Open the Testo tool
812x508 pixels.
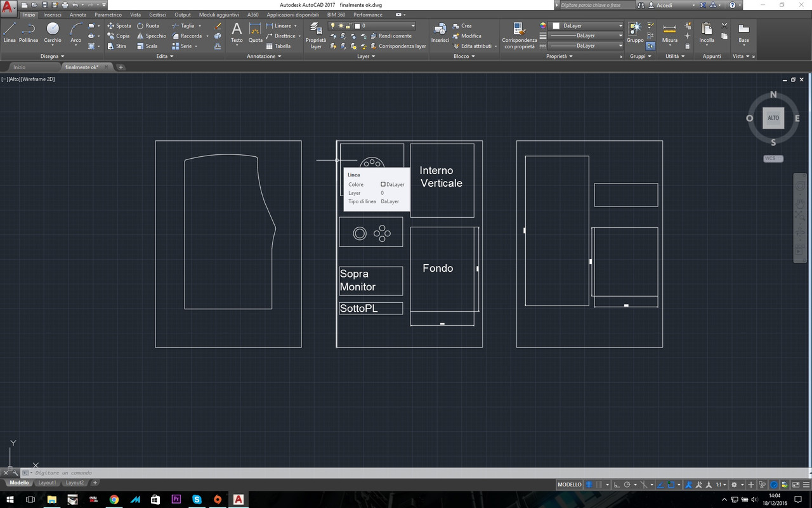[237, 33]
